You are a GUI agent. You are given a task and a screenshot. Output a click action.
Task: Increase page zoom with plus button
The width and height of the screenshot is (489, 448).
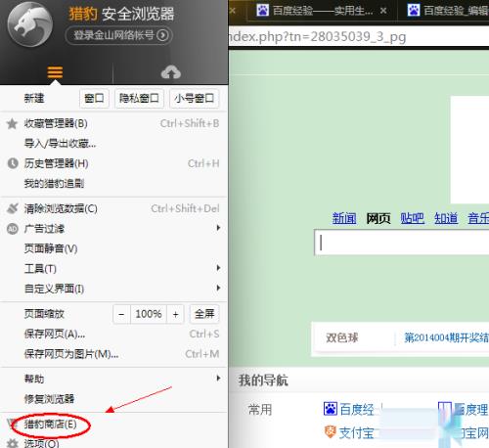[x=175, y=314]
